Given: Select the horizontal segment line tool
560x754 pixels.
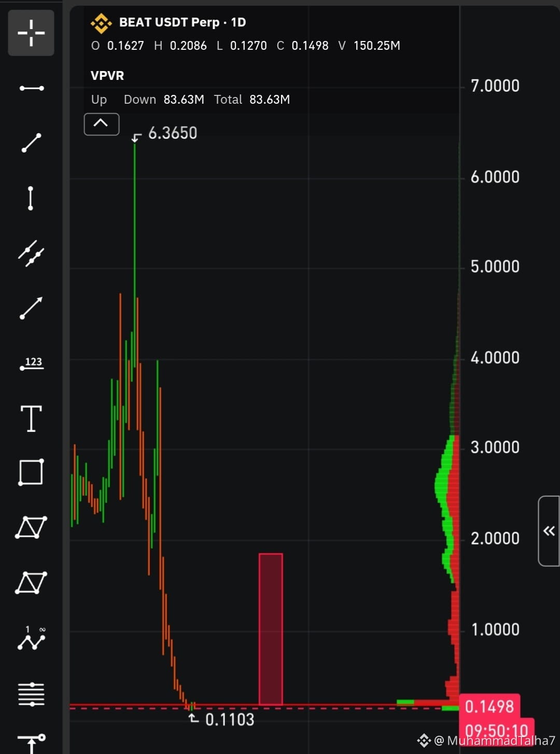Looking at the screenshot, I should (31, 88).
